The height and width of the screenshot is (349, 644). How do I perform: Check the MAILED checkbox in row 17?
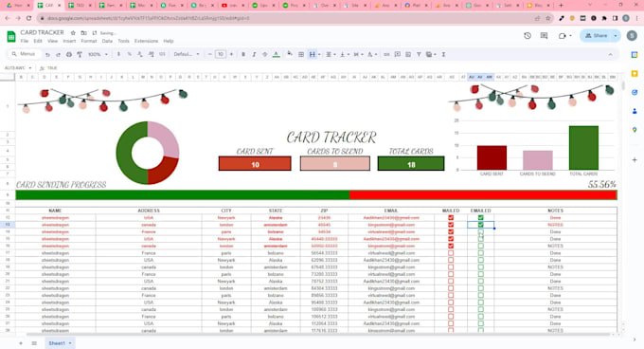451,253
